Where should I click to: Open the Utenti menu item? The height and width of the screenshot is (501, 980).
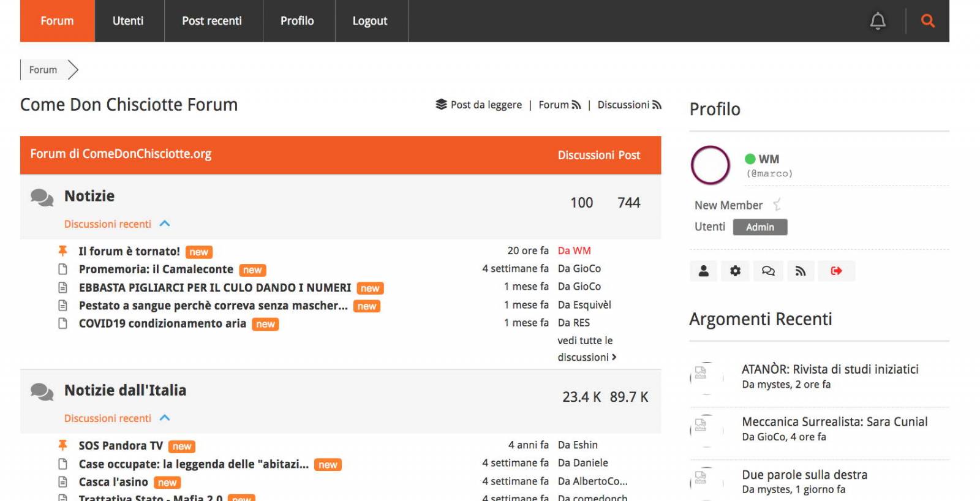[x=128, y=21]
